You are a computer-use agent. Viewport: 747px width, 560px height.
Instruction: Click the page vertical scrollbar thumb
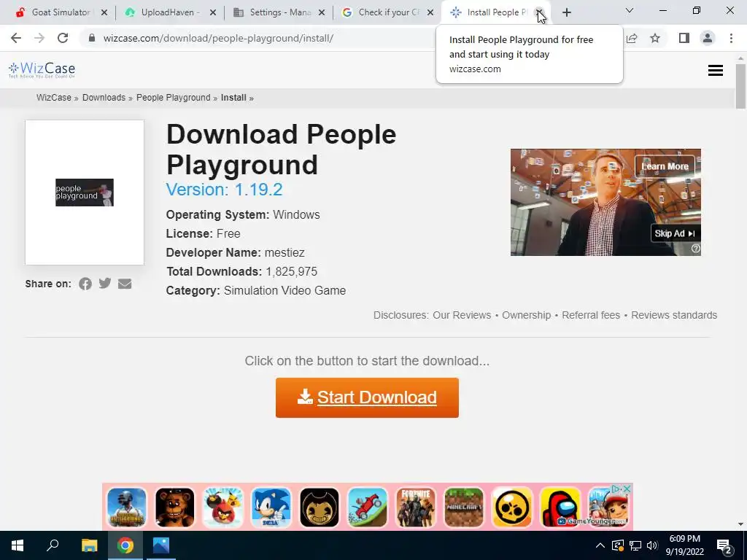pos(740,86)
